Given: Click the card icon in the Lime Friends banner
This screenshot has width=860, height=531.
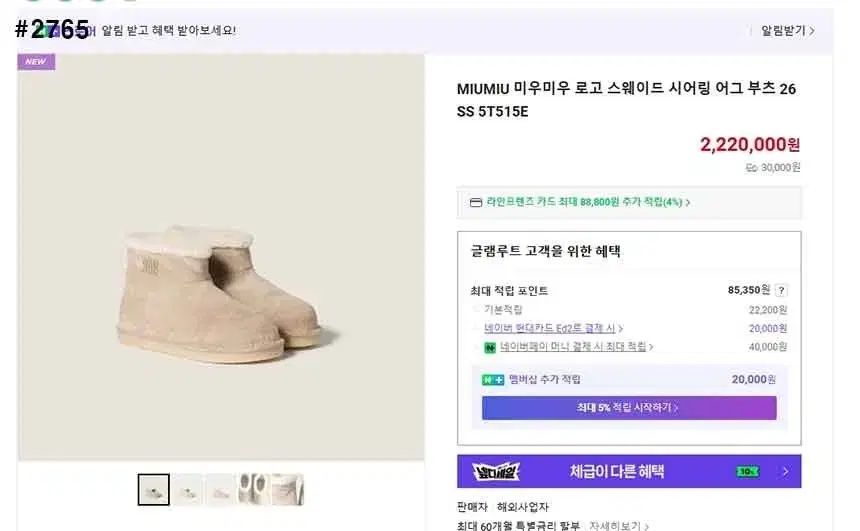Looking at the screenshot, I should (476, 202).
